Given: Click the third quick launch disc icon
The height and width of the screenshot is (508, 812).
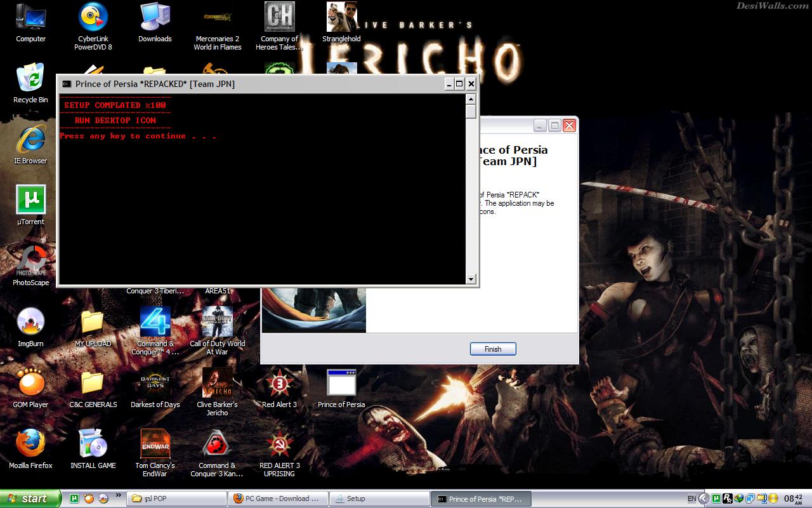Looking at the screenshot, I should [x=103, y=498].
